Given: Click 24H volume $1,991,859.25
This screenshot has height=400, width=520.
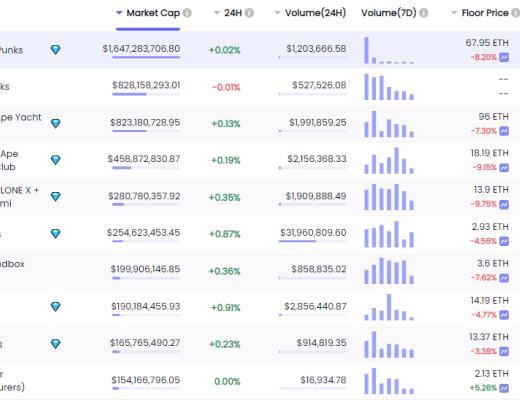Looking at the screenshot, I should pos(318,122).
